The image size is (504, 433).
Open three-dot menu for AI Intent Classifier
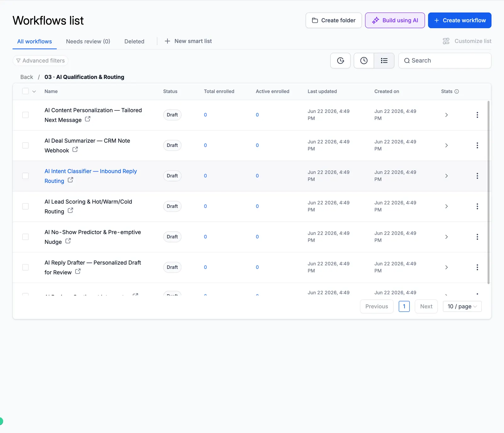477,176
